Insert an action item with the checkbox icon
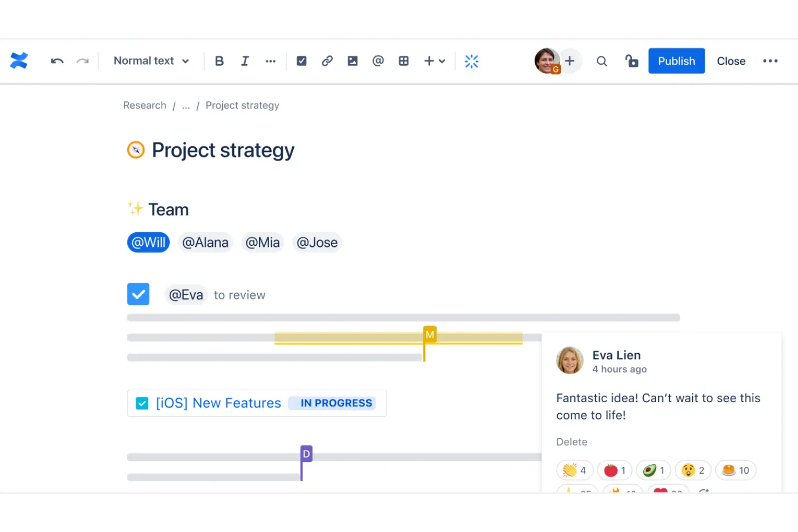 click(301, 60)
